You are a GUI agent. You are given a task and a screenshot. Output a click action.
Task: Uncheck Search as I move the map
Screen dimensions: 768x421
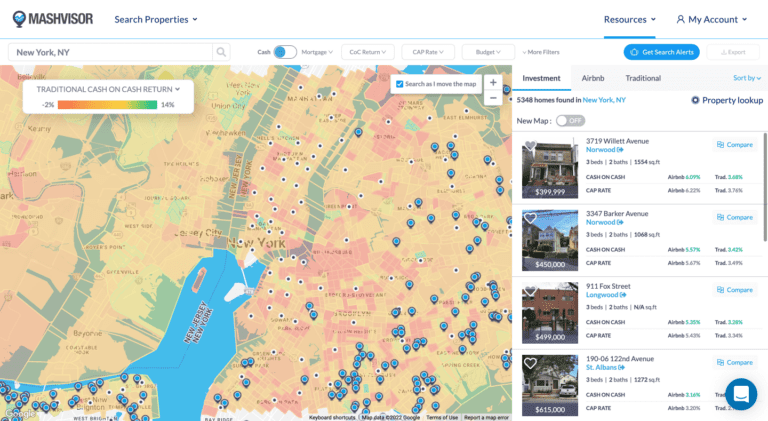point(400,84)
